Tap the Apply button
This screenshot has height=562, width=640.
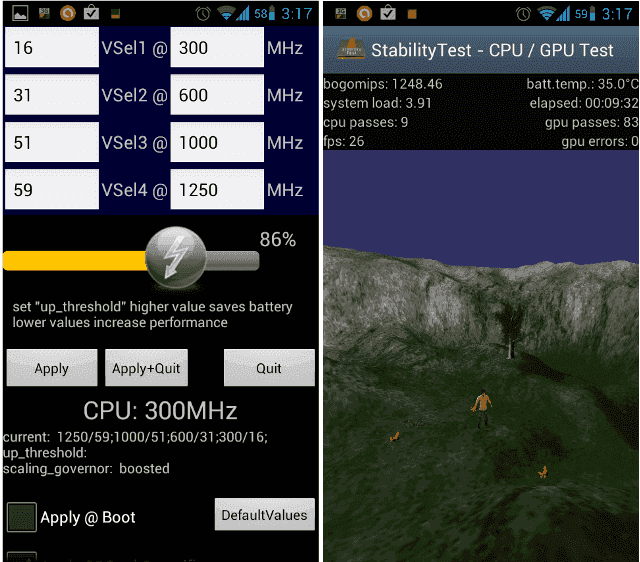click(x=52, y=368)
